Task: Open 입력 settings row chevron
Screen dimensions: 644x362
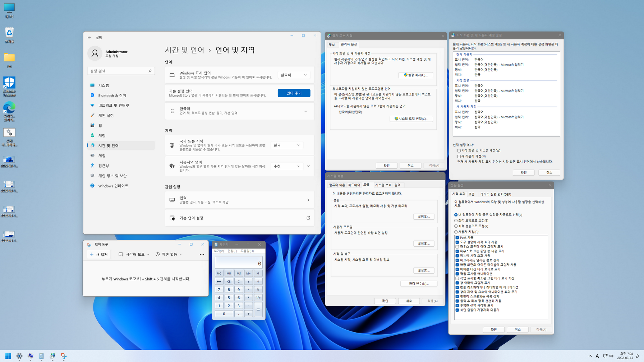Action: [308, 200]
